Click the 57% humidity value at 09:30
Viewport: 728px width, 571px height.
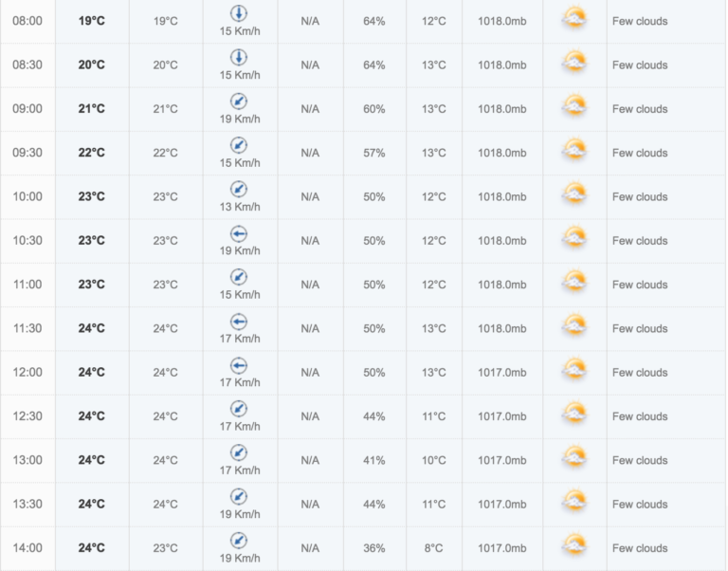(374, 153)
